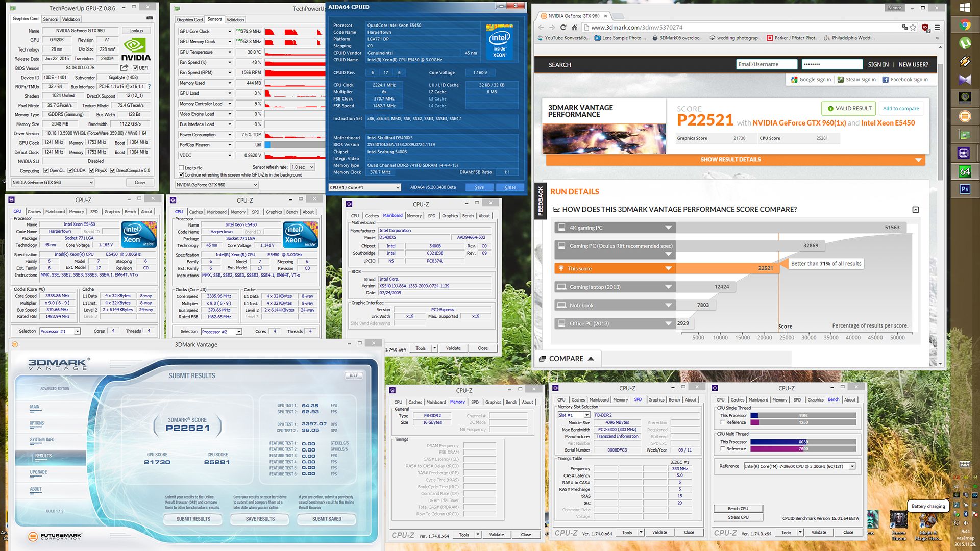The width and height of the screenshot is (980, 551).
Task: Click the translate icon in address bar
Action: click(x=905, y=28)
